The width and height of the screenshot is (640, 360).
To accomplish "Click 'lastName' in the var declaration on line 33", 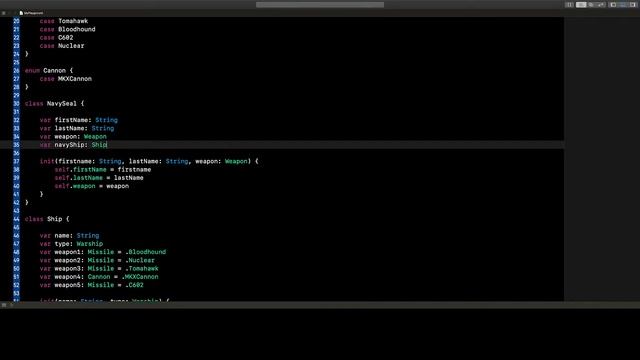I will 70,128.
